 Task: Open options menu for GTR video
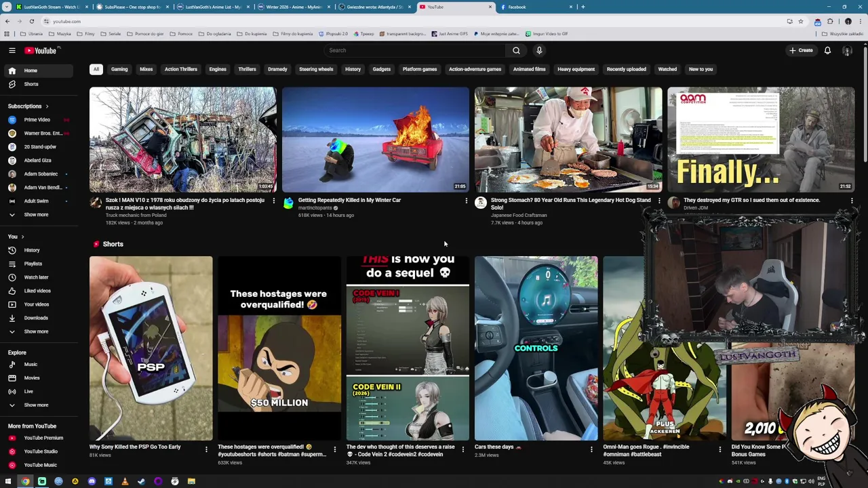pyautogui.click(x=852, y=201)
